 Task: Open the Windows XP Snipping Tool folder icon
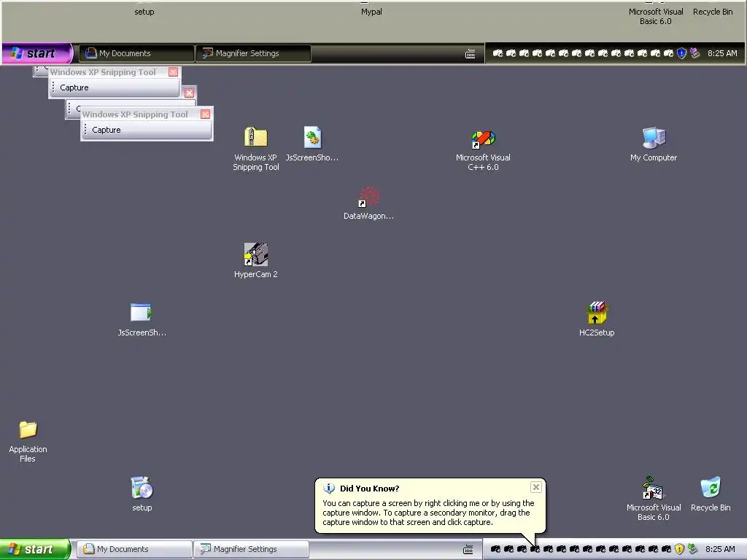pos(256,137)
